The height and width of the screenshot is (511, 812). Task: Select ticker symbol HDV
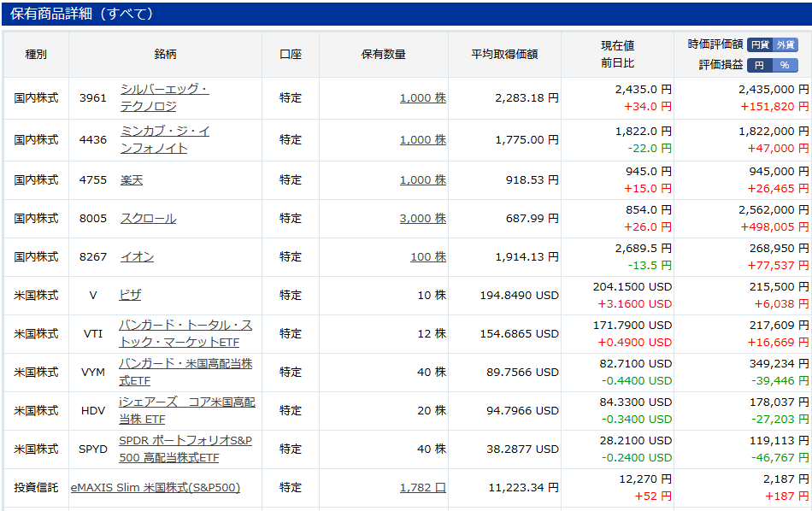point(93,410)
